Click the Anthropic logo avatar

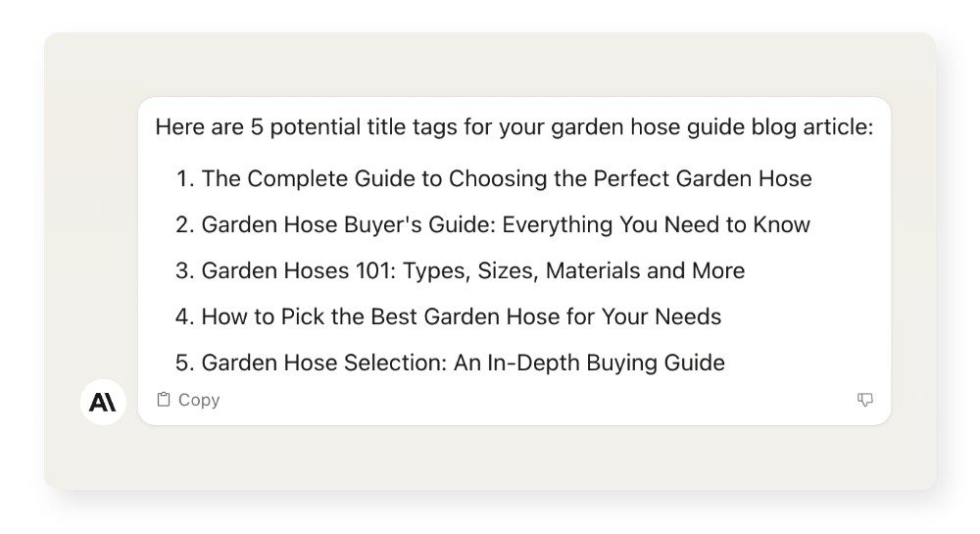[103, 402]
